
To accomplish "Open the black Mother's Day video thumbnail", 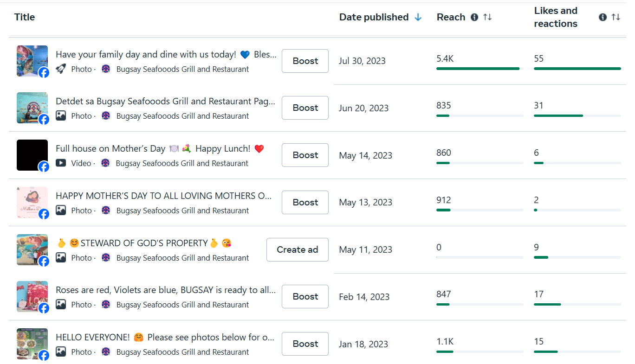I will [32, 155].
